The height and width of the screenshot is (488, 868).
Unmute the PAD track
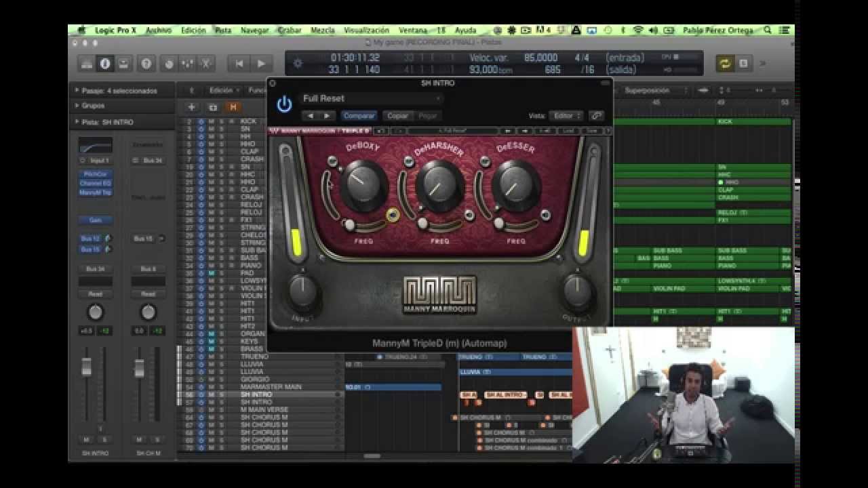click(211, 273)
